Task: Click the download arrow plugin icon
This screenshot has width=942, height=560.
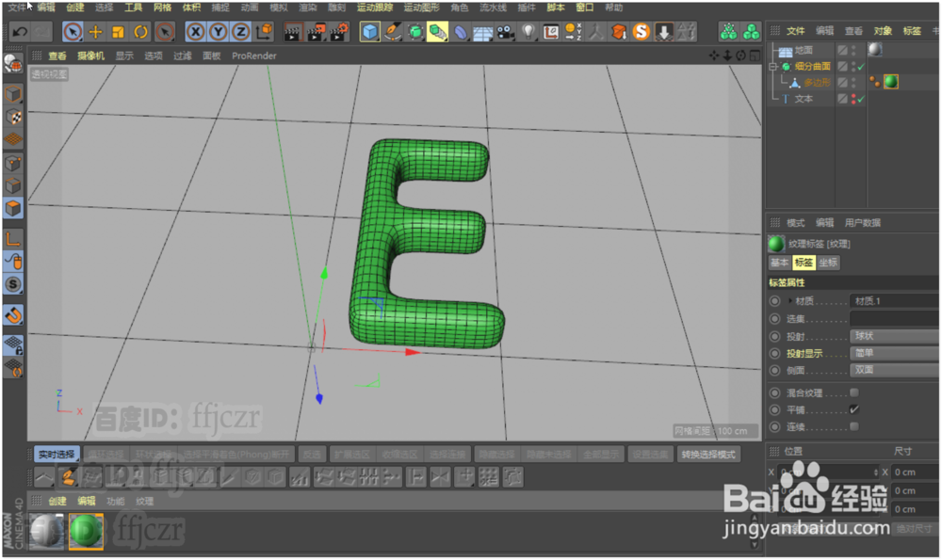Action: pyautogui.click(x=664, y=32)
